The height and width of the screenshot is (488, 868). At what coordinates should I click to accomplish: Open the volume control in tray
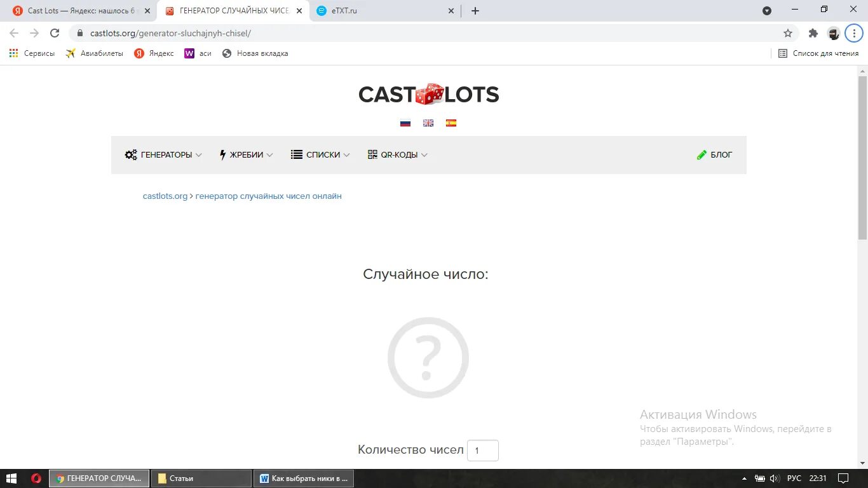click(x=774, y=478)
